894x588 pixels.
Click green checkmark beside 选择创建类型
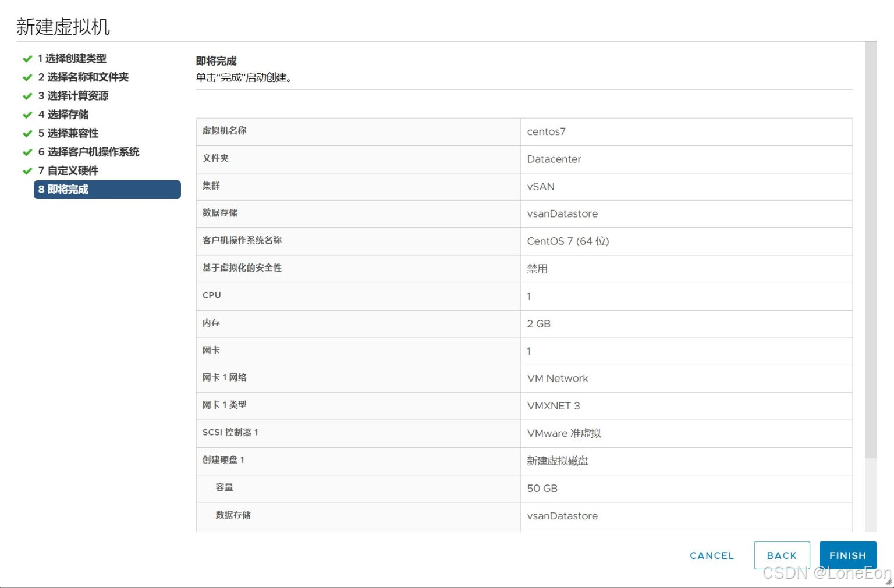coord(27,59)
